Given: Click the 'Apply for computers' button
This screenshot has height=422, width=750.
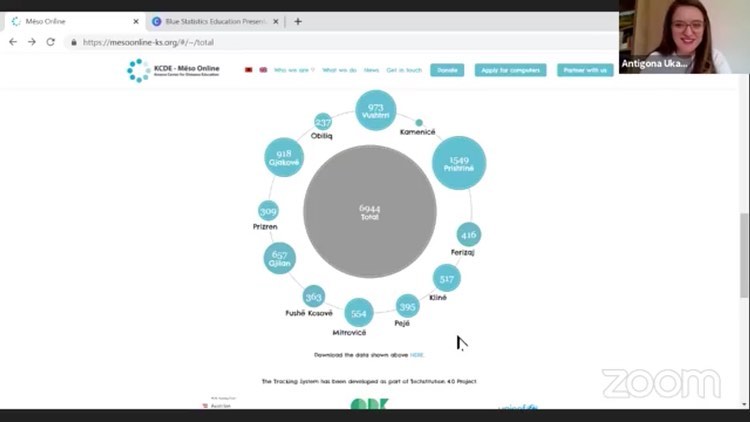Looking at the screenshot, I should click(x=510, y=70).
